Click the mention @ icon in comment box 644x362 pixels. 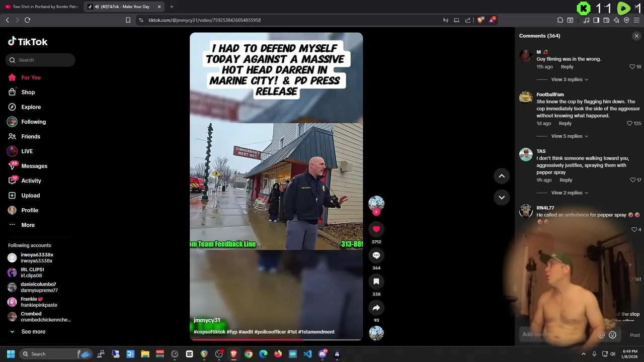pos(601,335)
